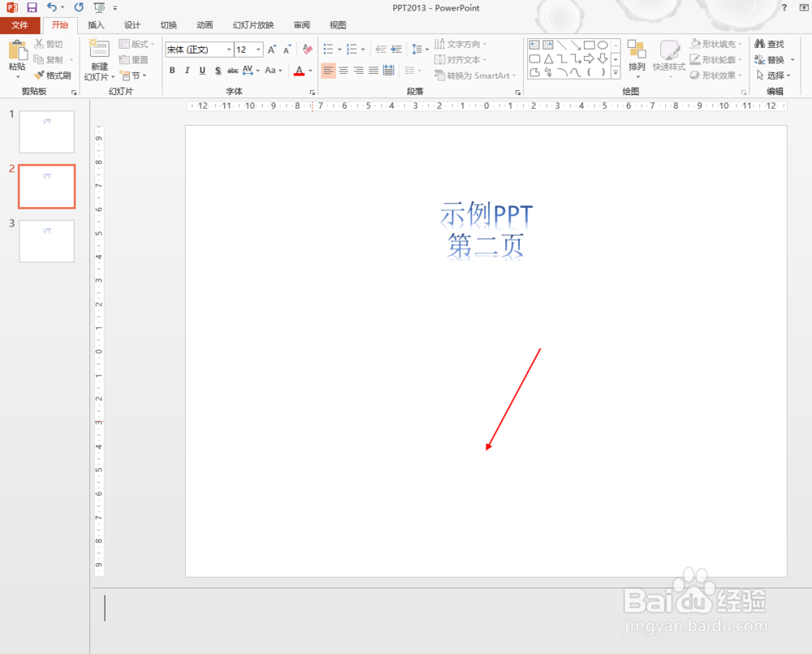The height and width of the screenshot is (654, 812).
Task: Click the Help question mark icon
Action: (x=784, y=7)
